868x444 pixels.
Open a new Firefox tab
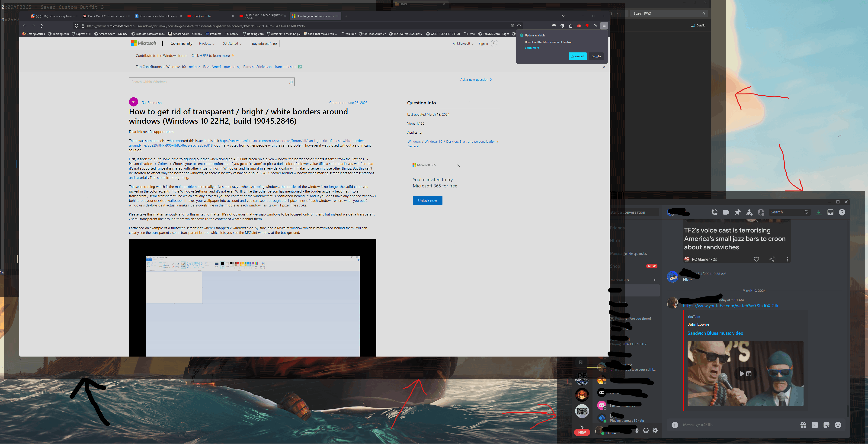(x=346, y=16)
